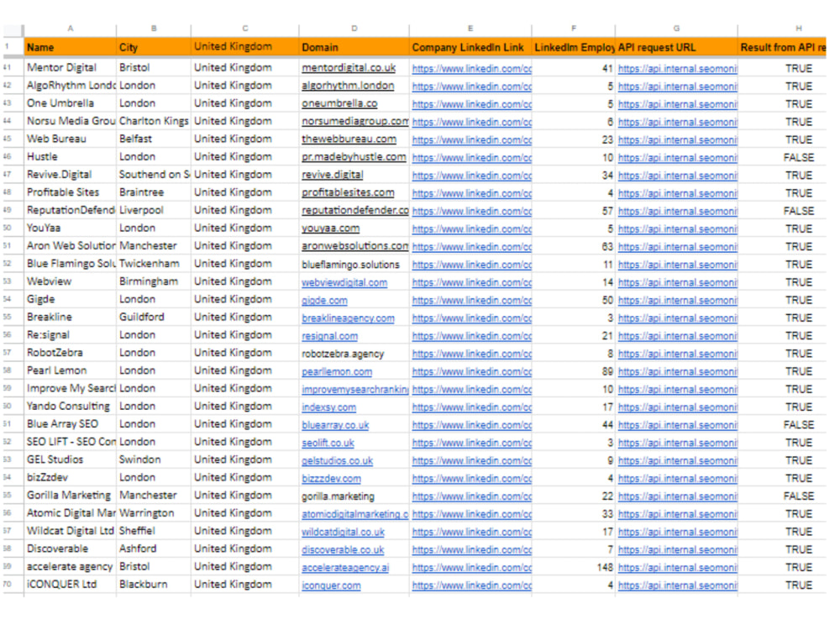Open the discoverable.co.uk domain link
The image size is (840, 630).
343,549
